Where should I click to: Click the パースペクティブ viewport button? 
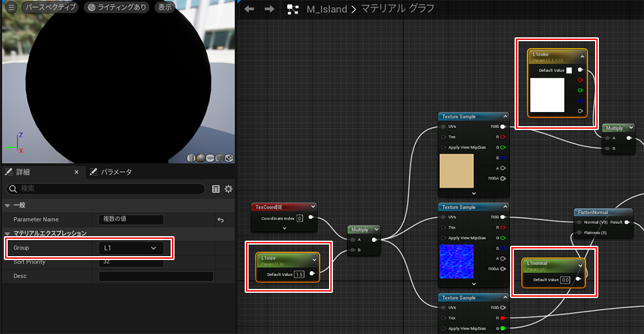(x=50, y=8)
